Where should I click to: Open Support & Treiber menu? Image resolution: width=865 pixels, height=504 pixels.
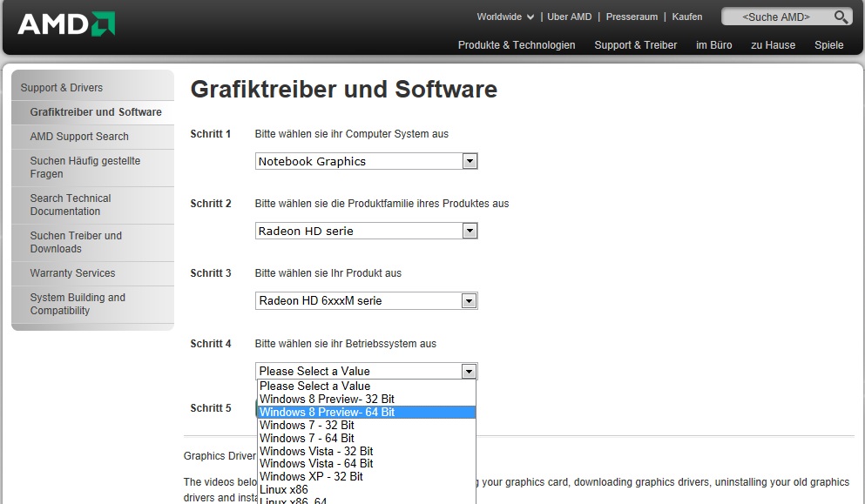tap(636, 45)
